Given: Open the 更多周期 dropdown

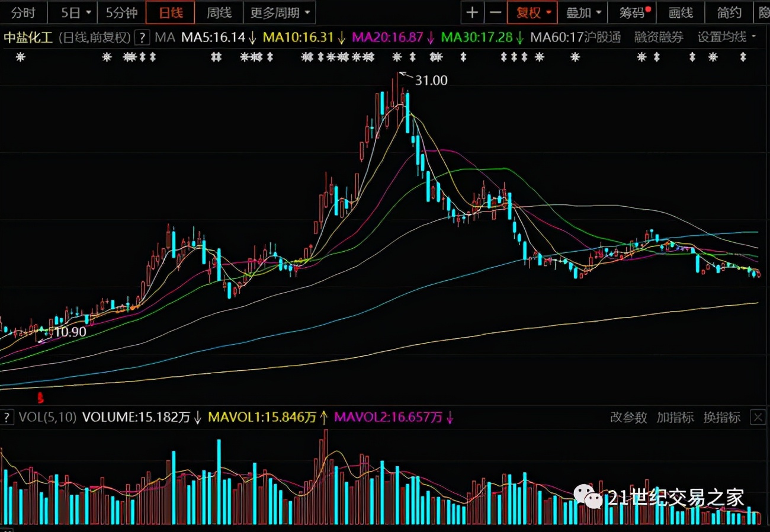Looking at the screenshot, I should point(279,12).
